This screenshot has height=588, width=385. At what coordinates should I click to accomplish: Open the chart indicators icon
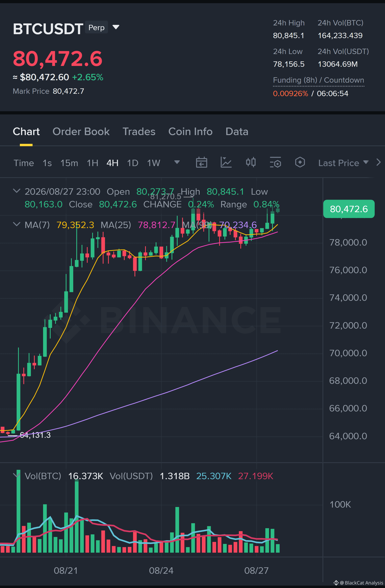[226, 162]
